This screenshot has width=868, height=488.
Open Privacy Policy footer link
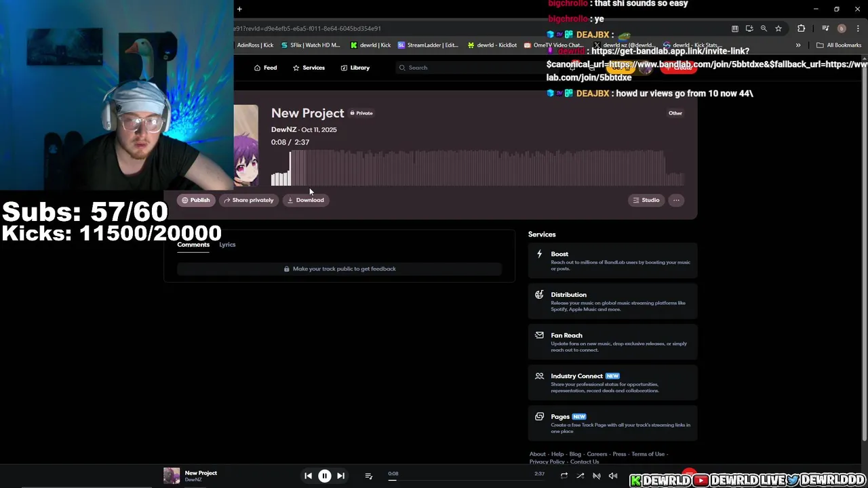(x=547, y=462)
